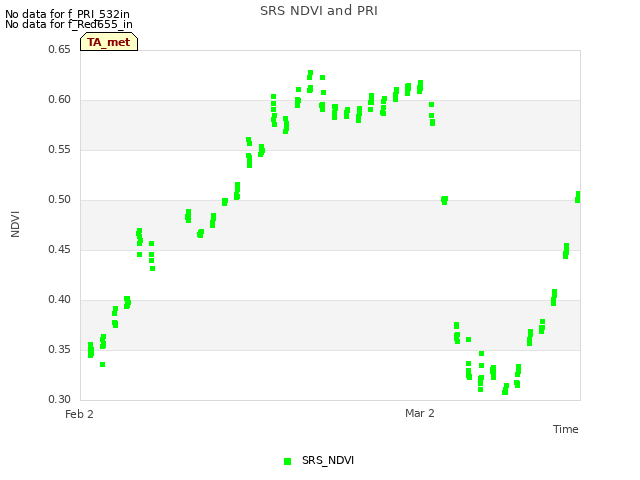The image size is (640, 480).
Task: Click the Mar 2 axis tick label
Action: tap(420, 413)
